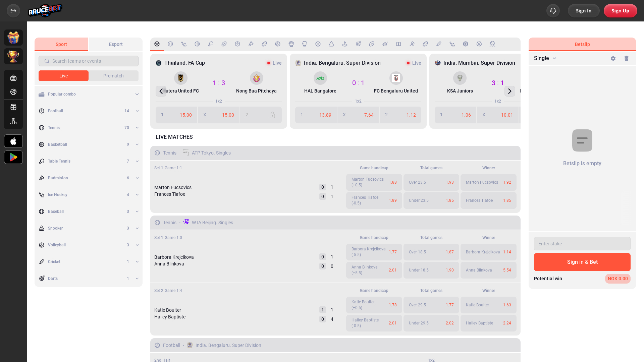Toggle the sidebar collapse arrow at top left

point(13,11)
